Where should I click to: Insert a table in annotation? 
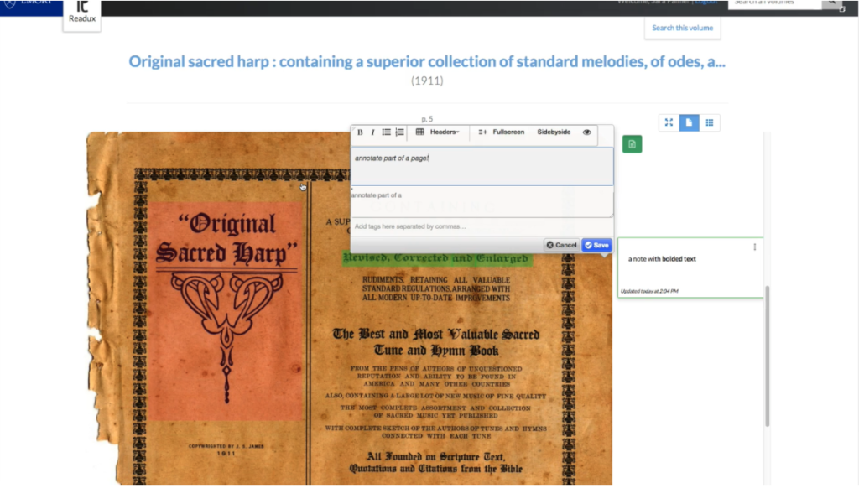419,132
